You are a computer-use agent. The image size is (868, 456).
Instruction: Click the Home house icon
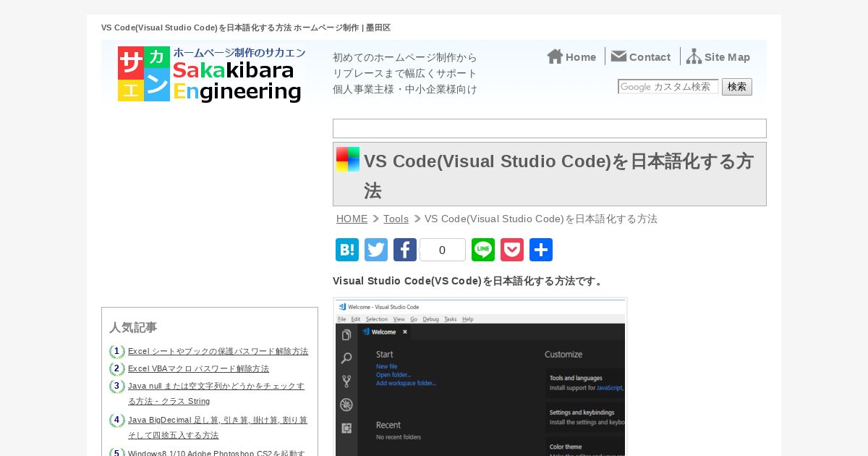[x=555, y=56]
